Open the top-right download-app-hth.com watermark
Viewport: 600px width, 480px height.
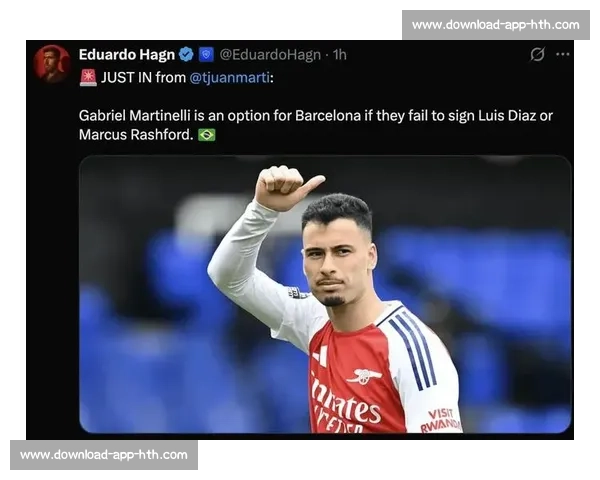[496, 25]
